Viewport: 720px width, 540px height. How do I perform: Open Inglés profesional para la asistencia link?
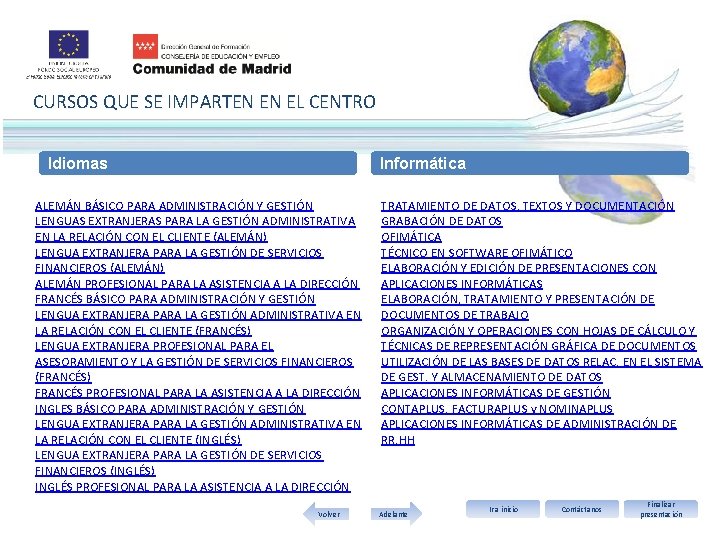(x=193, y=487)
